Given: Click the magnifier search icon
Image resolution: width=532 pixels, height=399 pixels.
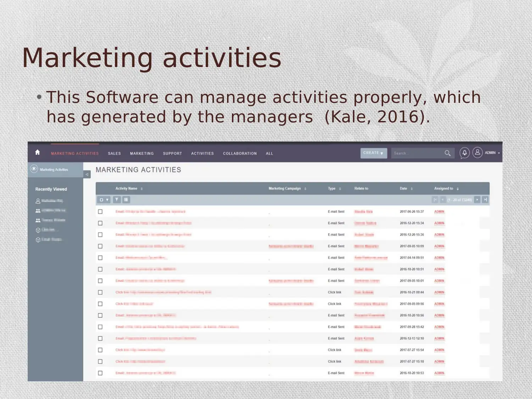Looking at the screenshot, I should [448, 153].
